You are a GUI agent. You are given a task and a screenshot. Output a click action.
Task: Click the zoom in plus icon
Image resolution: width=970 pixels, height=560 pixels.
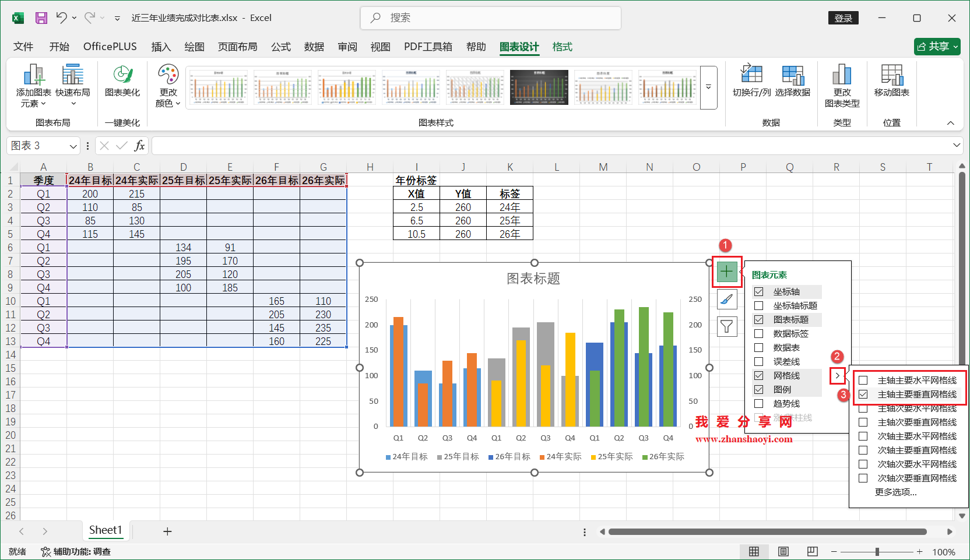920,552
